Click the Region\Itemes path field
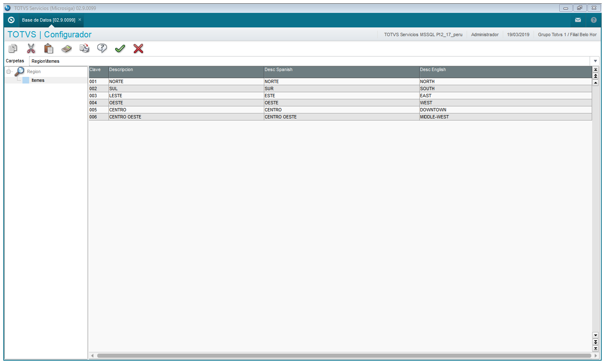 [x=310, y=61]
